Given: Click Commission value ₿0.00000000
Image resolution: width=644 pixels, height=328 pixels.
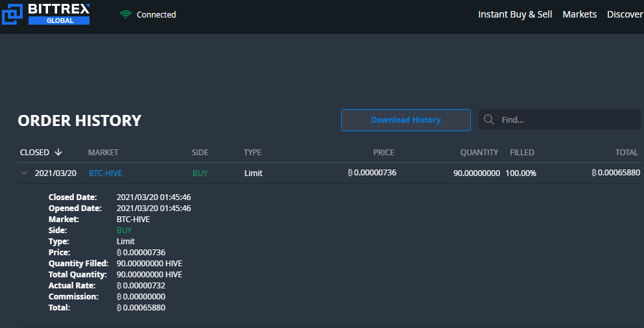Looking at the screenshot, I should (x=141, y=297).
